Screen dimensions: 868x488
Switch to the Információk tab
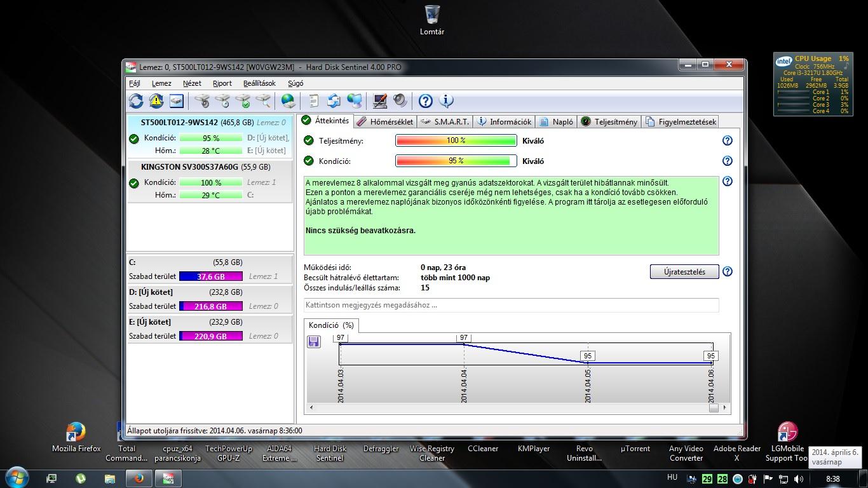(x=505, y=121)
